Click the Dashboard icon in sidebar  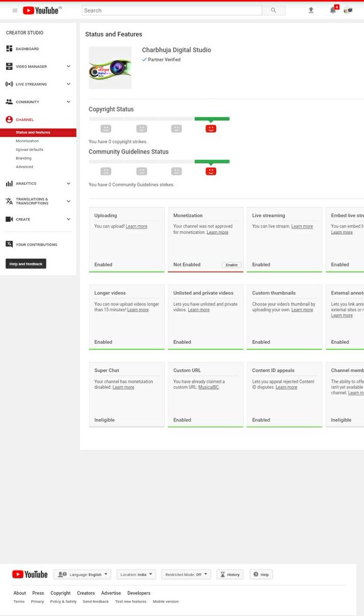click(x=9, y=49)
